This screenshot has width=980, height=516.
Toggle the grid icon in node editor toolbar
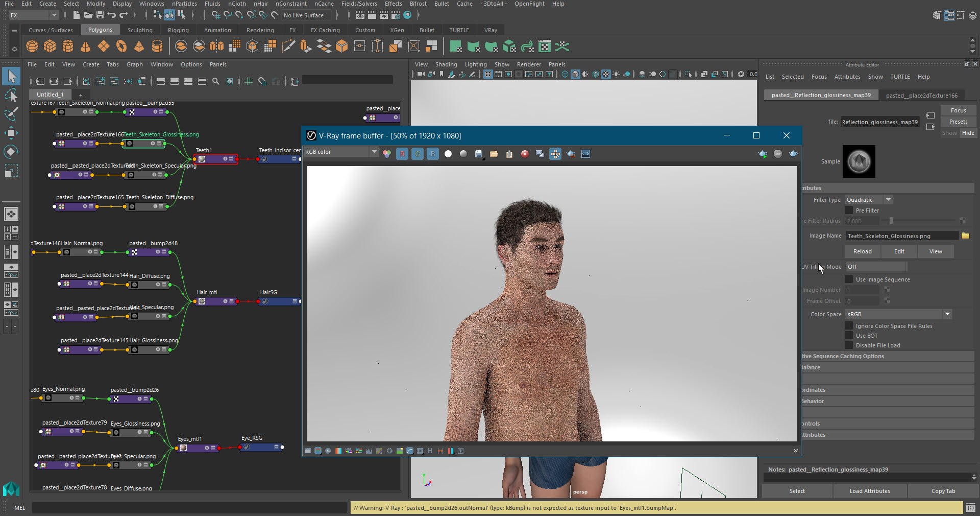tap(249, 81)
